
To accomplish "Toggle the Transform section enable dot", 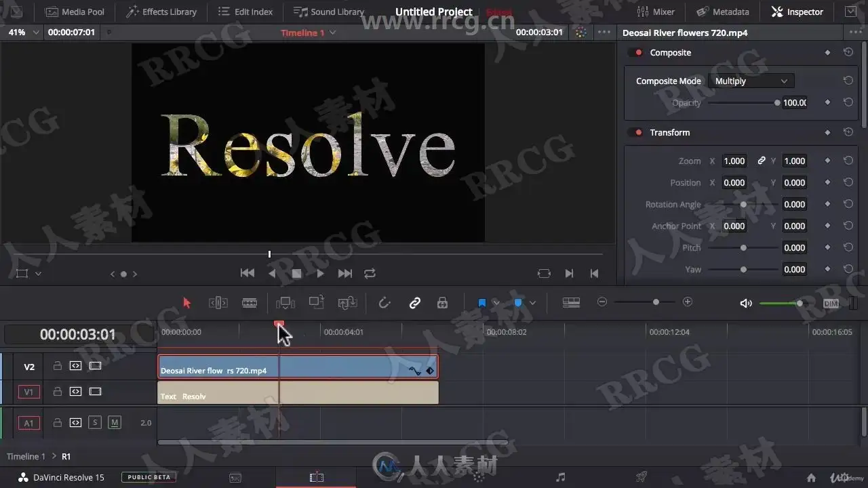I will click(x=638, y=132).
